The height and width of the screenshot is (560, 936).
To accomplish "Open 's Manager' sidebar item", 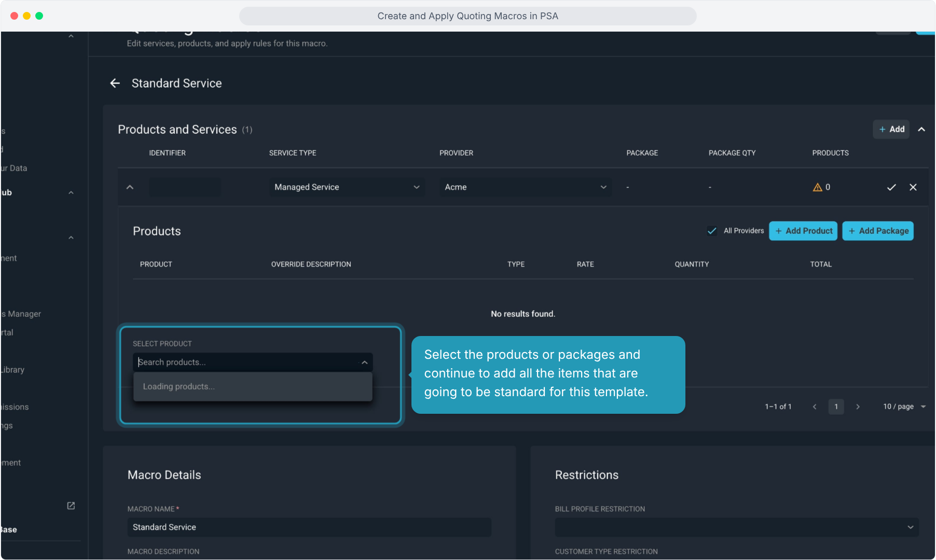I will pos(21,314).
